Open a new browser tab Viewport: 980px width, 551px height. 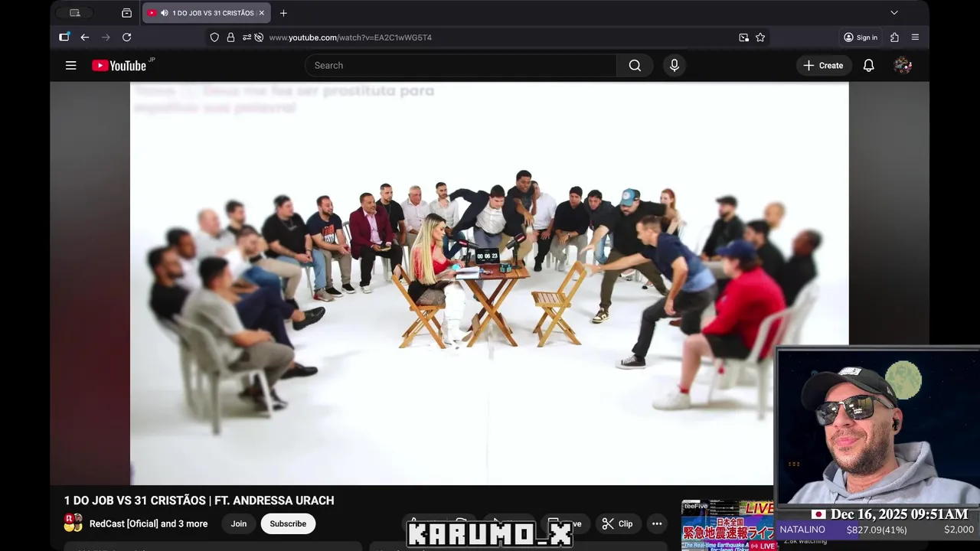[x=283, y=13]
